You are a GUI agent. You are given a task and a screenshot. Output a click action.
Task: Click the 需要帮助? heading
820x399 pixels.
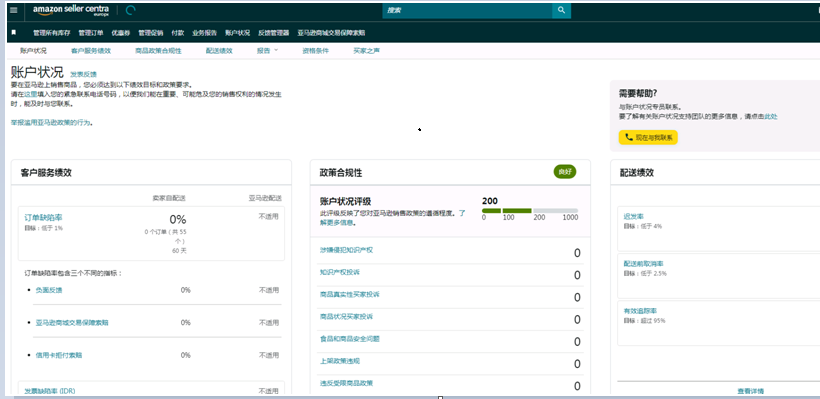click(637, 94)
